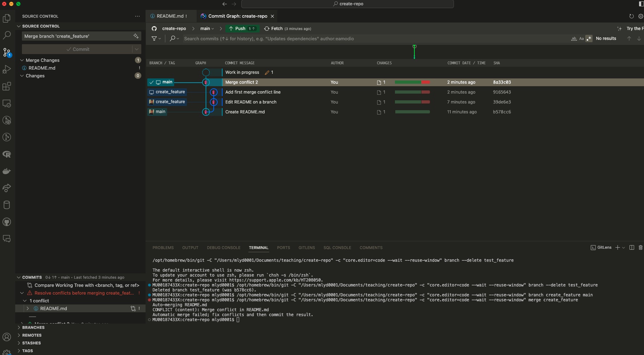Split the terminal panel
The width and height of the screenshot is (644, 355).
[632, 248]
